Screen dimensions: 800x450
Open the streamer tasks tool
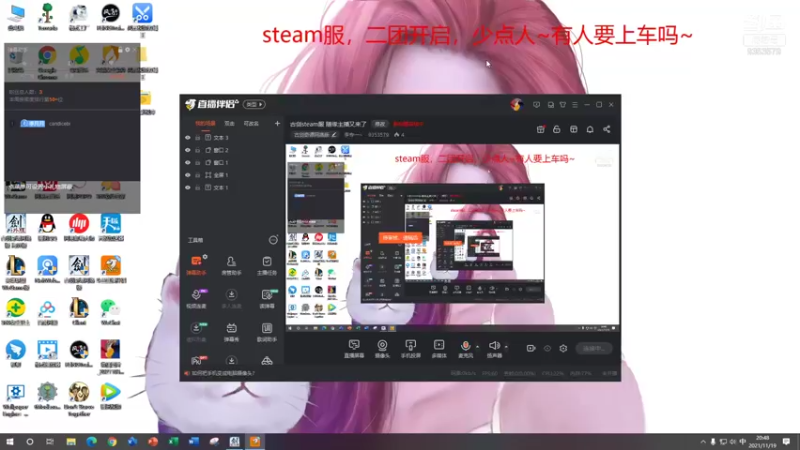pyautogui.click(x=266, y=266)
